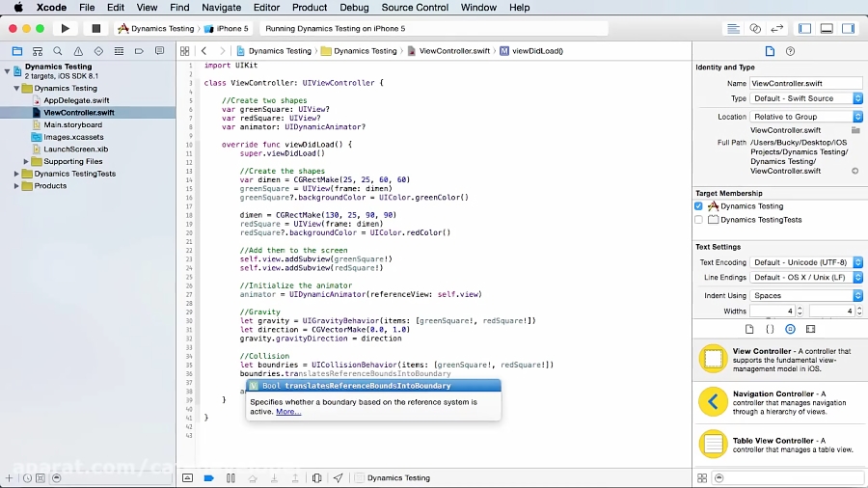868x488 pixels.
Task: Open the test navigator
Action: tap(98, 51)
